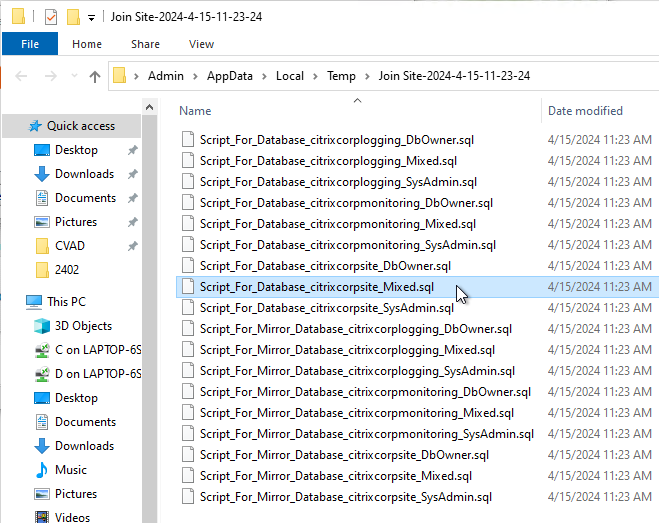Viewport: 659px width, 523px height.
Task: Open the Customize Quick Access Toolbar dropdown arrow
Action: pos(91,18)
